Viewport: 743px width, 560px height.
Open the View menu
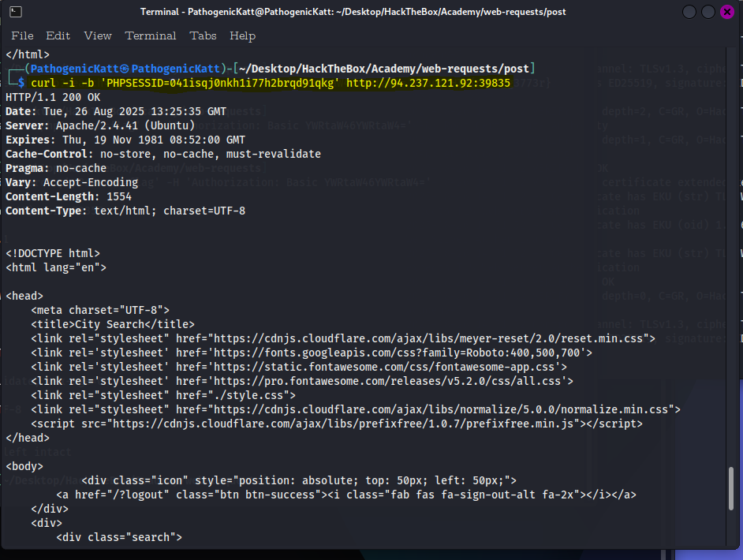click(x=97, y=35)
